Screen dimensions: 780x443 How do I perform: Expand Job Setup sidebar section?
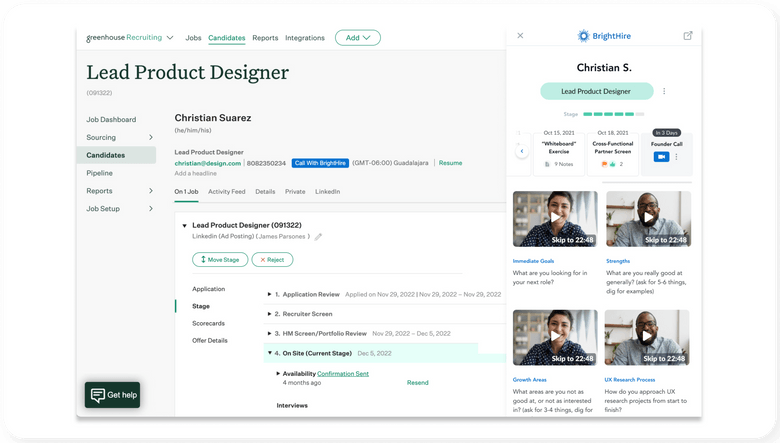click(151, 209)
